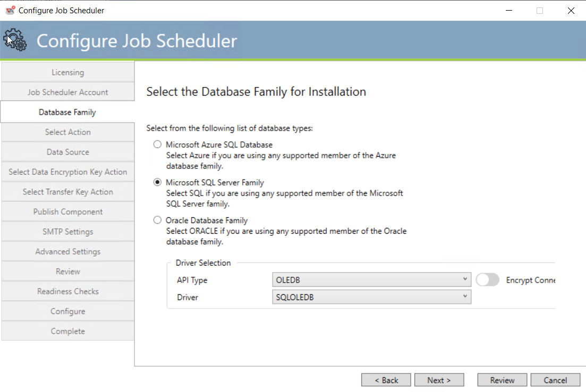The width and height of the screenshot is (586, 392).
Task: Go to the Advanced Settings step
Action: coord(67,251)
